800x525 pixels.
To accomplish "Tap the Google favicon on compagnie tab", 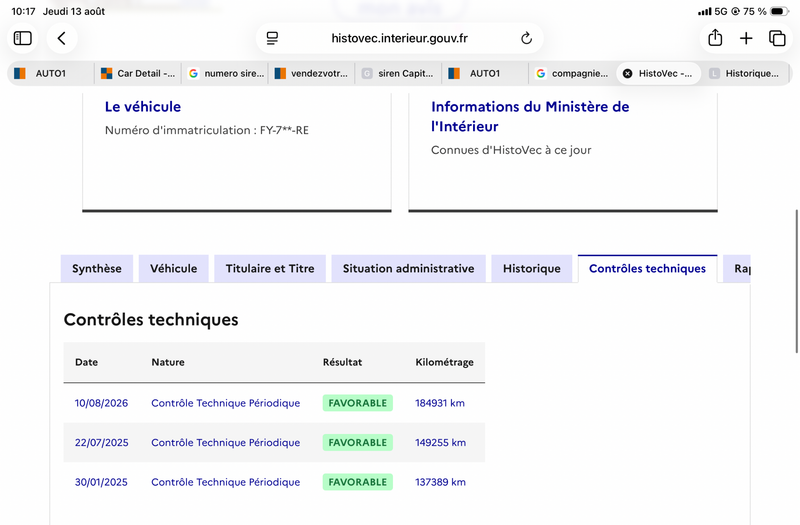I will pyautogui.click(x=541, y=73).
